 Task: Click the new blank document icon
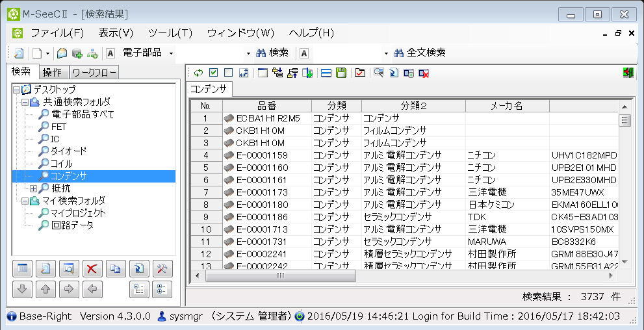pyautogui.click(x=38, y=53)
